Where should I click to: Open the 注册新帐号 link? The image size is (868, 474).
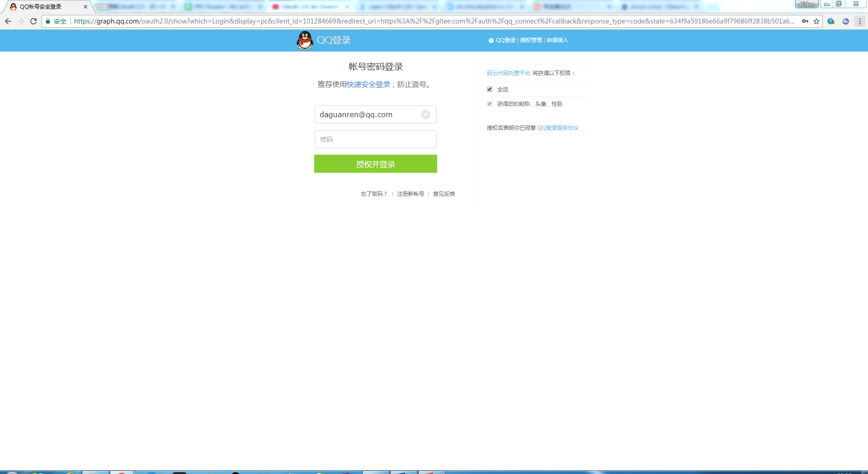[x=410, y=194]
